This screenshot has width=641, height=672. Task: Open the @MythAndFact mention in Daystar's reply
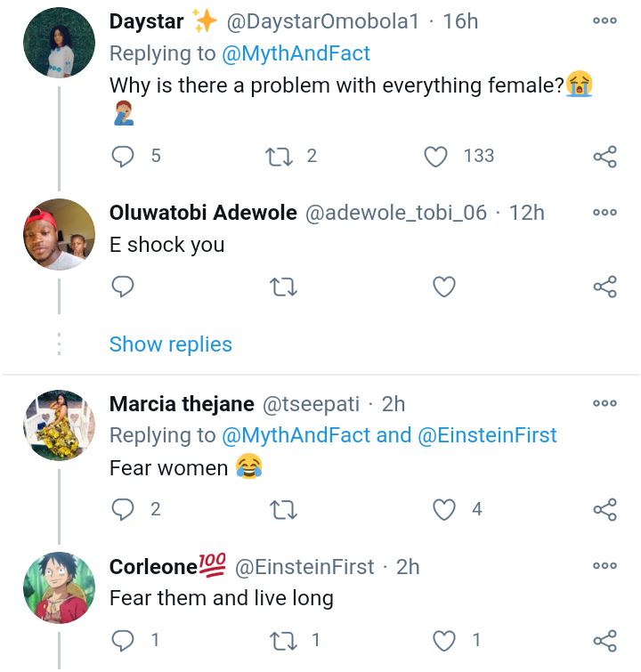(296, 53)
